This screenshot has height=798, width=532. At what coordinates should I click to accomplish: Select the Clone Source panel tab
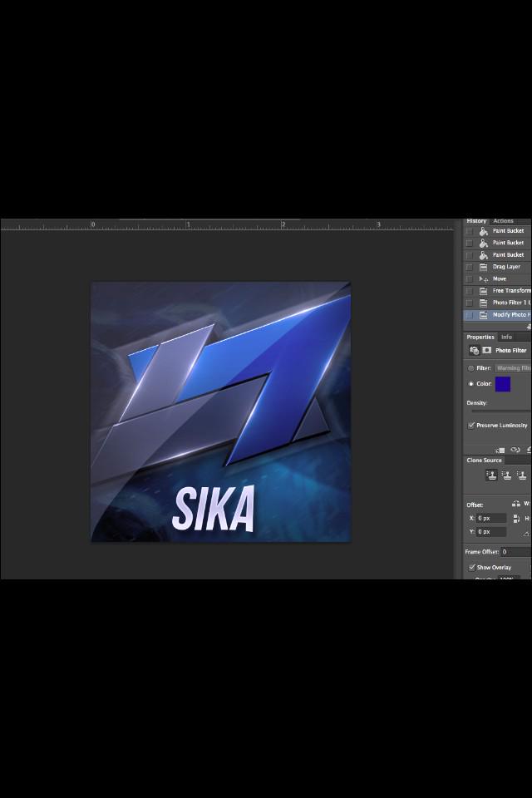coord(484,460)
